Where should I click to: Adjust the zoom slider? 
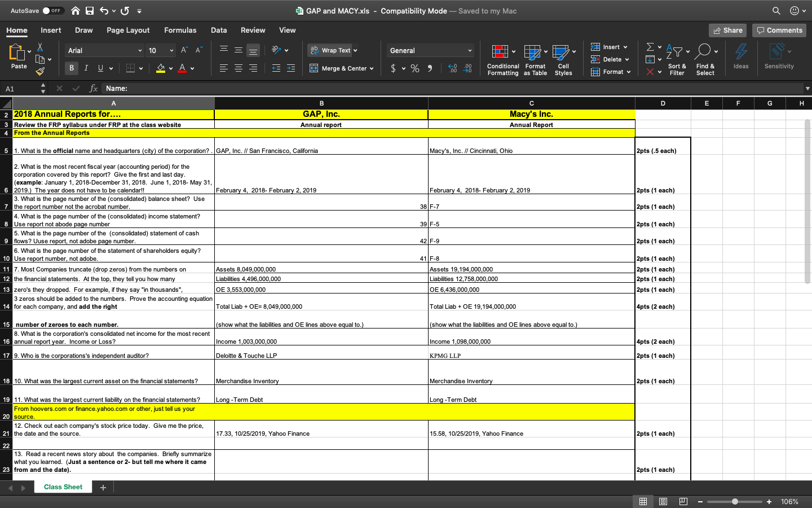(x=734, y=501)
